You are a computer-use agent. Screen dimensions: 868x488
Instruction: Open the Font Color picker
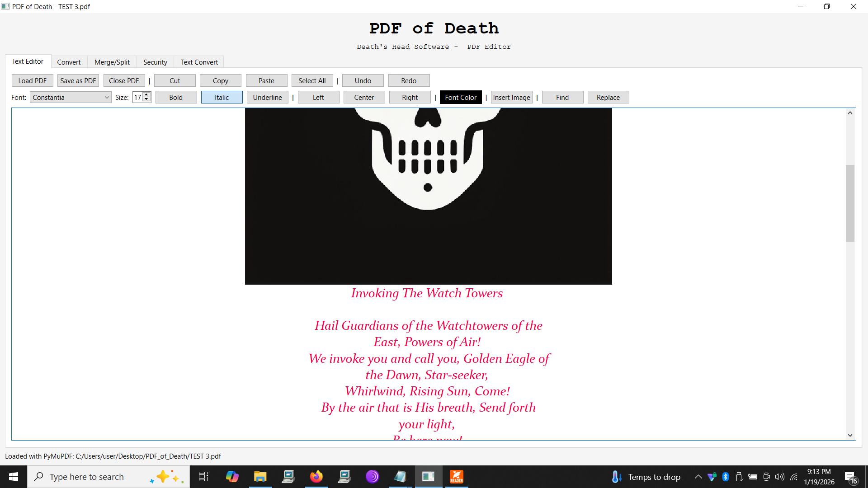(460, 97)
